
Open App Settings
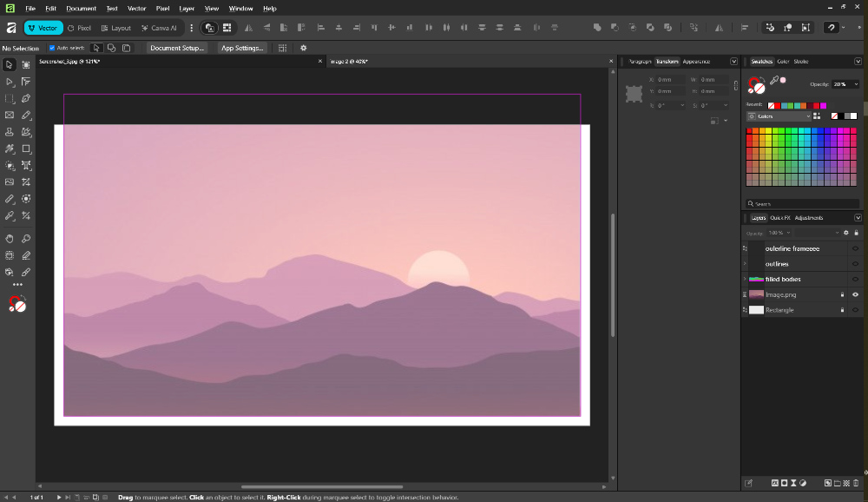click(242, 49)
